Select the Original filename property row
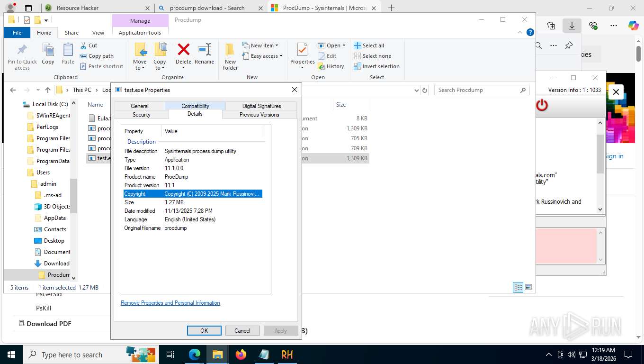Viewport: 644px width, 364px height. [193, 228]
